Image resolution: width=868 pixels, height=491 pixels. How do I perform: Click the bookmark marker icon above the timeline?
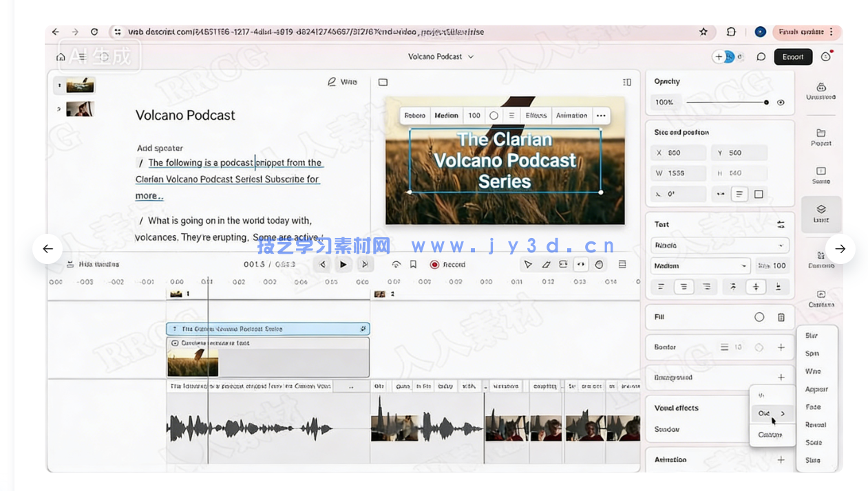414,264
